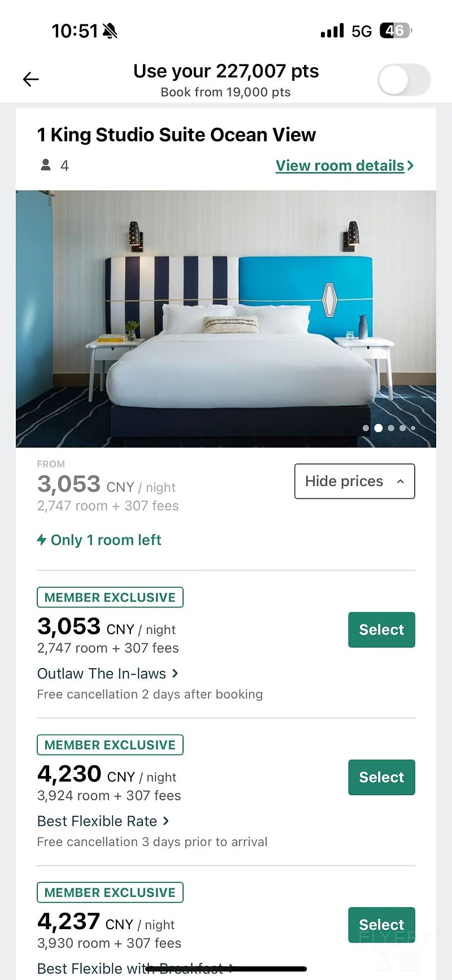Open View room details link
The height and width of the screenshot is (980, 452).
[345, 166]
